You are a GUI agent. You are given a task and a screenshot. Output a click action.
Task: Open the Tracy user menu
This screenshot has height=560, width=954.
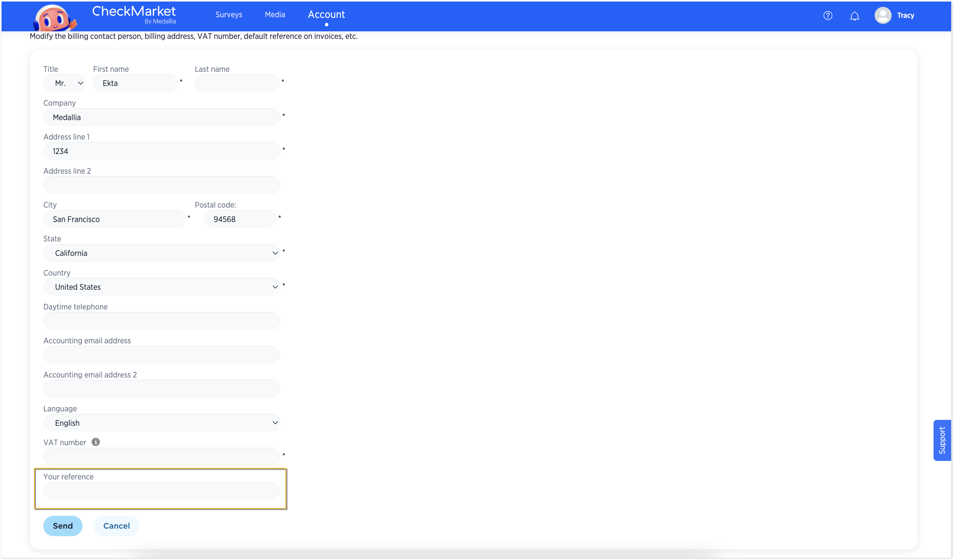coord(905,15)
